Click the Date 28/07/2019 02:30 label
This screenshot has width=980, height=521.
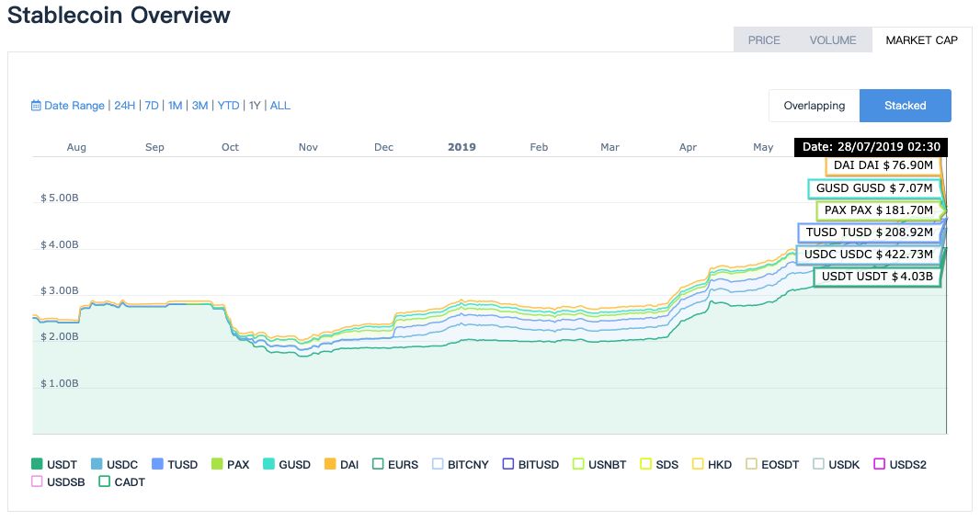pyautogui.click(x=872, y=147)
